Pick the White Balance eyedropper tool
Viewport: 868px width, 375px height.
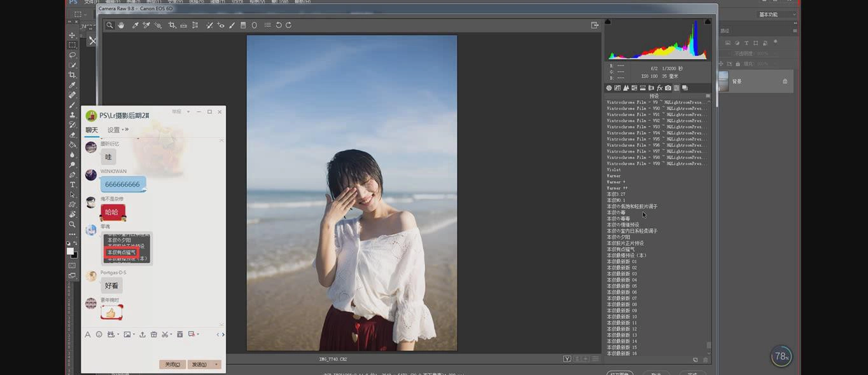(x=135, y=25)
